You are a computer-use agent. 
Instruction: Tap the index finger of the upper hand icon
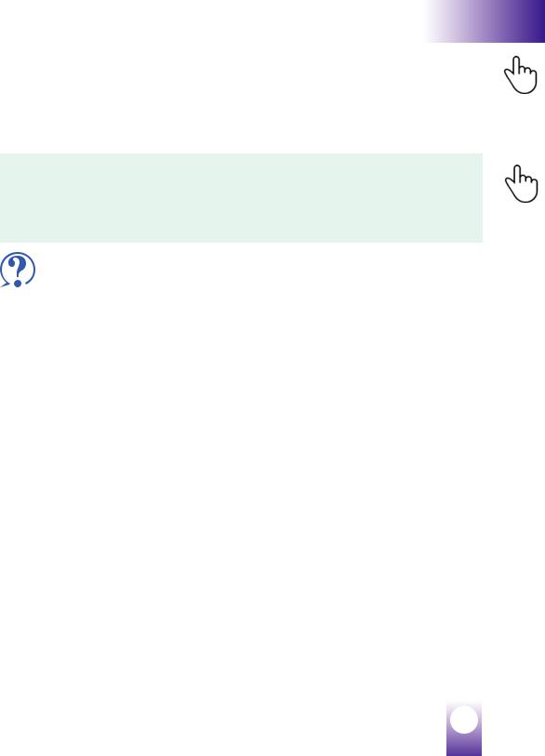(516, 65)
